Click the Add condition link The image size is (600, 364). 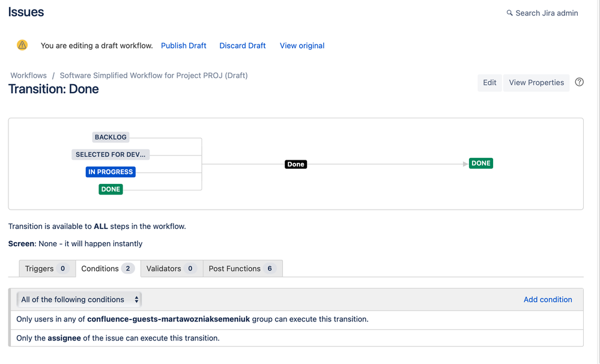548,300
